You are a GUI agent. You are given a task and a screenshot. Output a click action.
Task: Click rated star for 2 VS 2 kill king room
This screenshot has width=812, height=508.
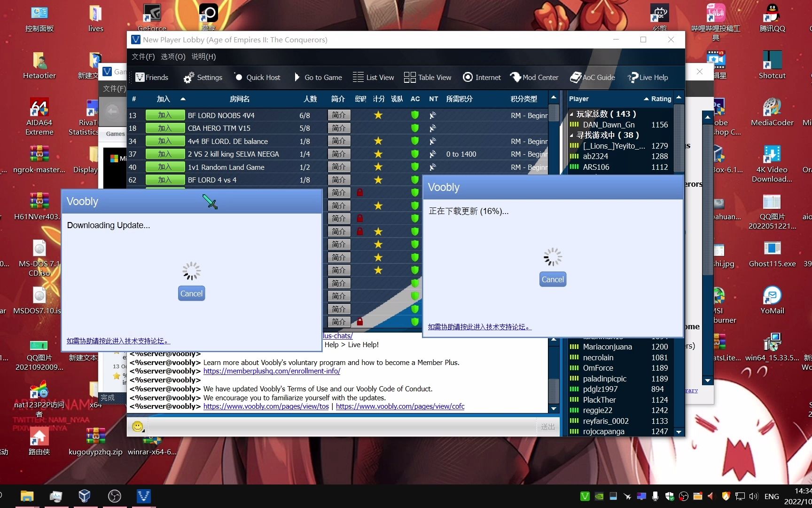[378, 154]
